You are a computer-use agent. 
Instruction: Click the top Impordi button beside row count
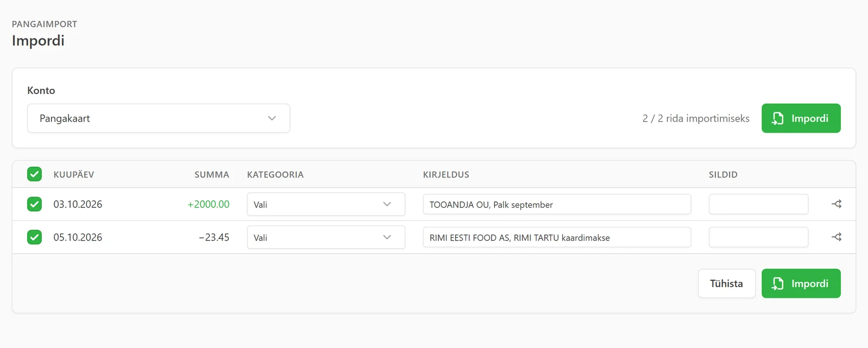[x=801, y=118]
